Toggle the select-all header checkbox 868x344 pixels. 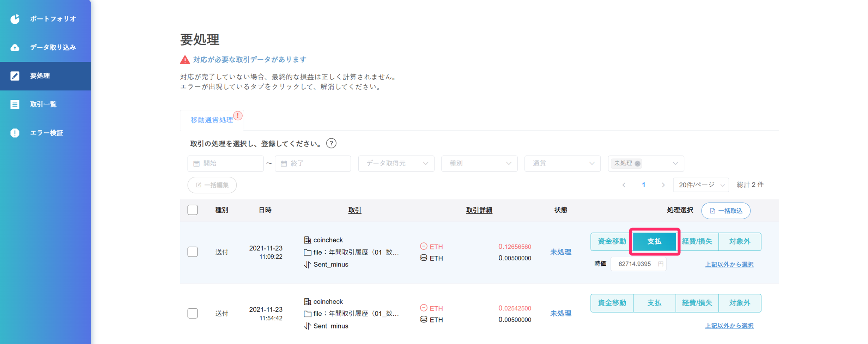(193, 210)
